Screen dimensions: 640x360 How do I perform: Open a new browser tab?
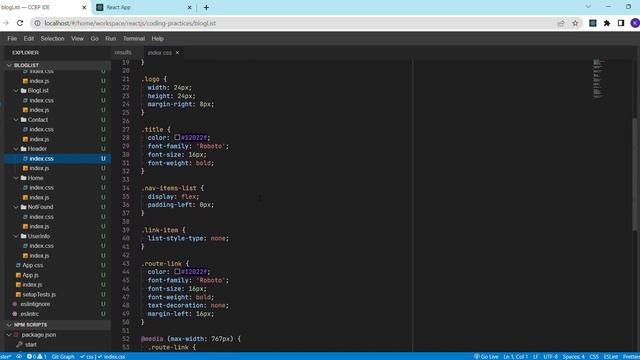pyautogui.click(x=206, y=7)
